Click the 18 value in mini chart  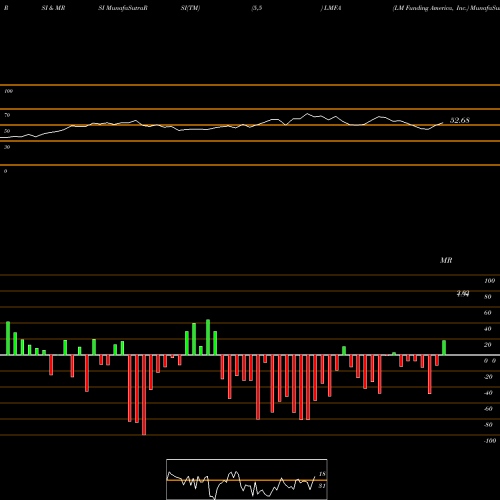(x=322, y=474)
